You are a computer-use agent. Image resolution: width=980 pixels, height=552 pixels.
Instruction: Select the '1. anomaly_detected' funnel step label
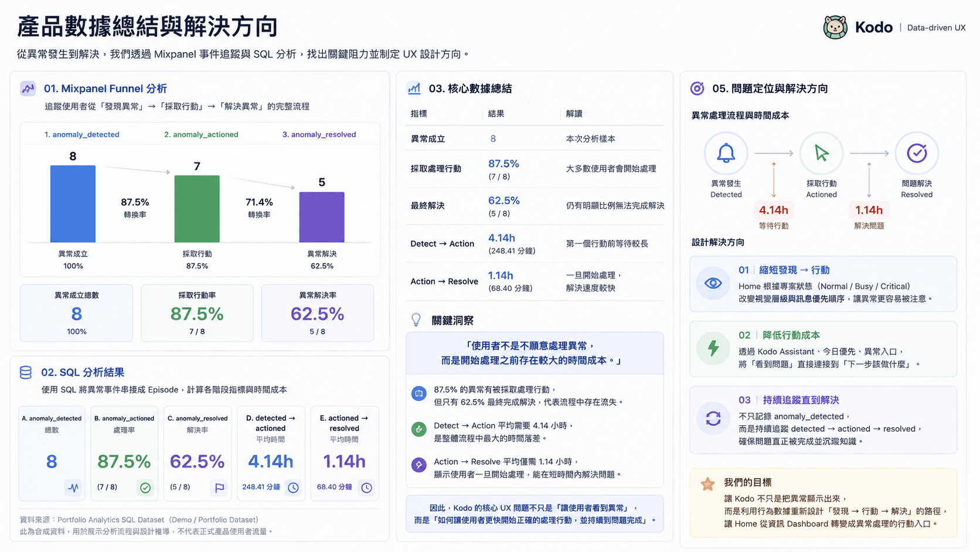pyautogui.click(x=82, y=134)
